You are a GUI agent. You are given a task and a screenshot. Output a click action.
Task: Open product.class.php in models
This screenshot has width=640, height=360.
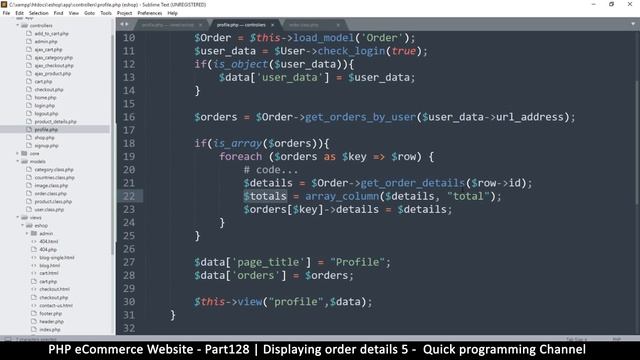click(53, 202)
